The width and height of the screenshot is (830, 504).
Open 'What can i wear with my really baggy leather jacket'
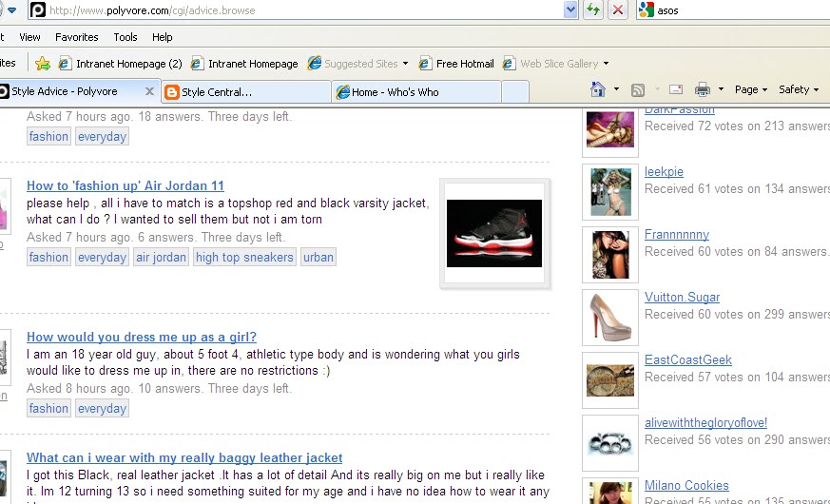pos(184,458)
